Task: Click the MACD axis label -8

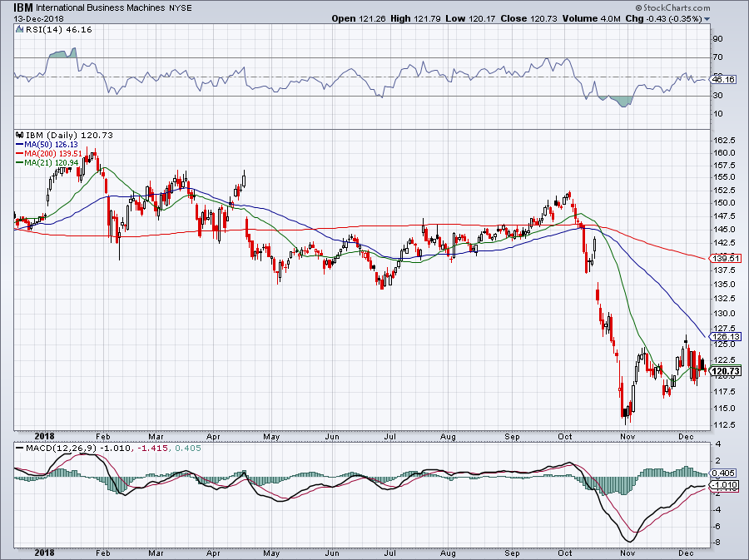Action: pos(717,543)
